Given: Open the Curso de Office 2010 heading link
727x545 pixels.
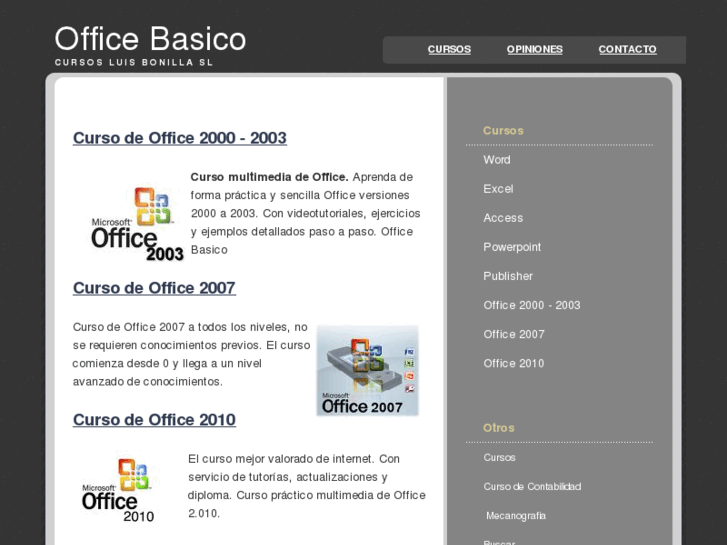Looking at the screenshot, I should point(154,419).
